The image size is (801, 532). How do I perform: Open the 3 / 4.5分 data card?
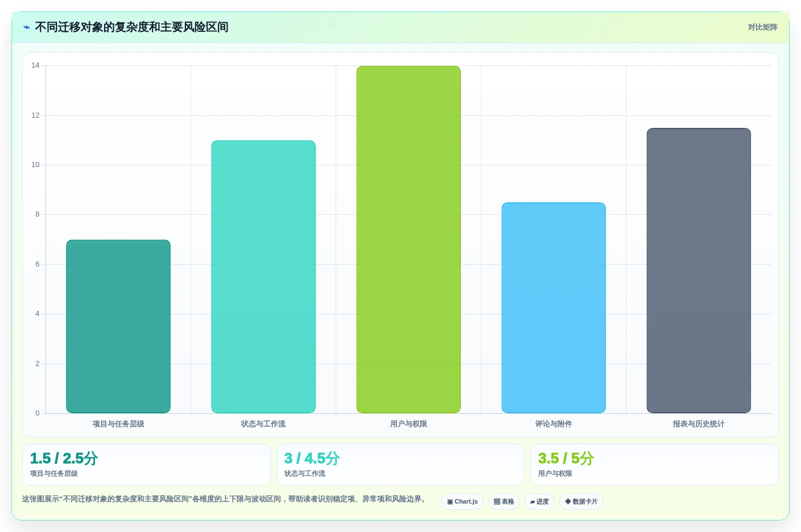pyautogui.click(x=400, y=464)
